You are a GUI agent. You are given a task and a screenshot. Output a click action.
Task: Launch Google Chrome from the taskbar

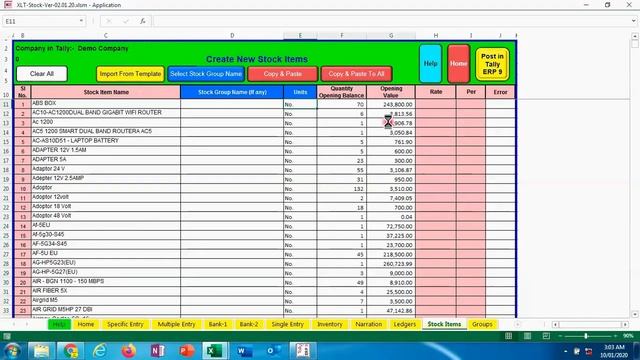click(x=71, y=351)
